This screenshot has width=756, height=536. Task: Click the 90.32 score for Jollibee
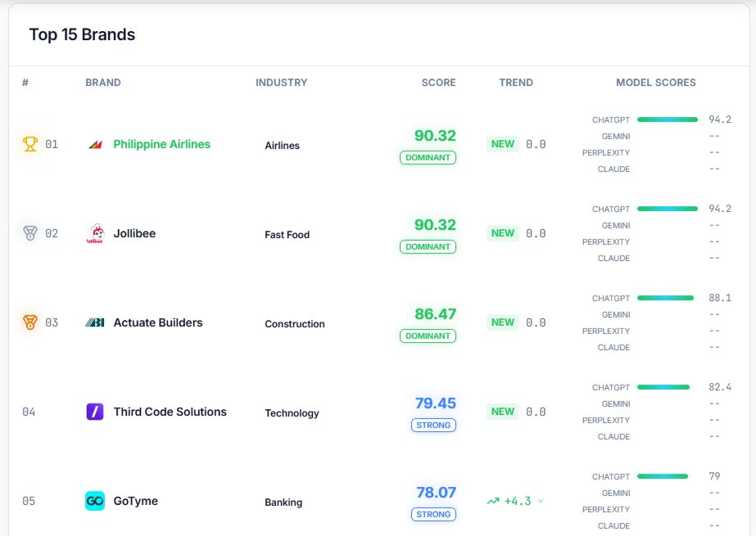[435, 224]
